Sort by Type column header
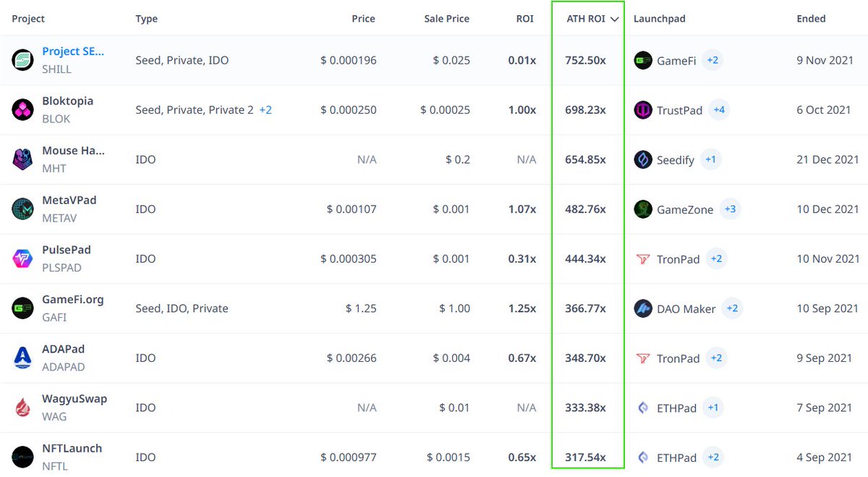The height and width of the screenshot is (477, 868). [146, 19]
